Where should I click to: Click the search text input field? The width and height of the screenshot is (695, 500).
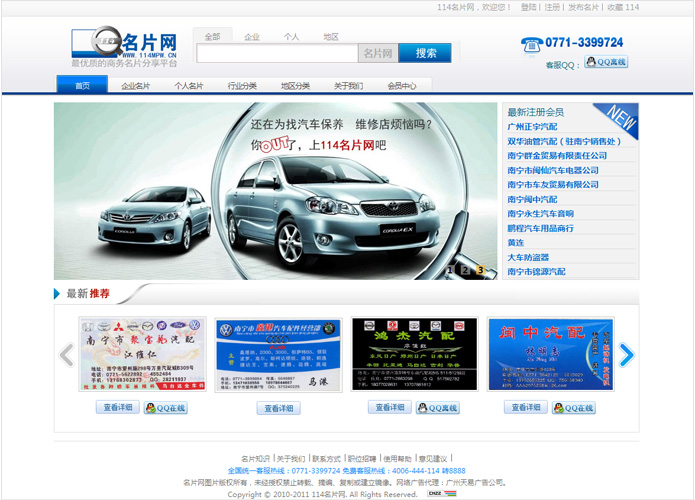point(277,54)
